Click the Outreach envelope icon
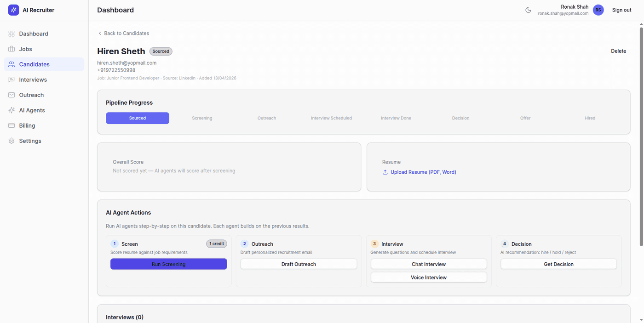The image size is (644, 323). [x=11, y=95]
